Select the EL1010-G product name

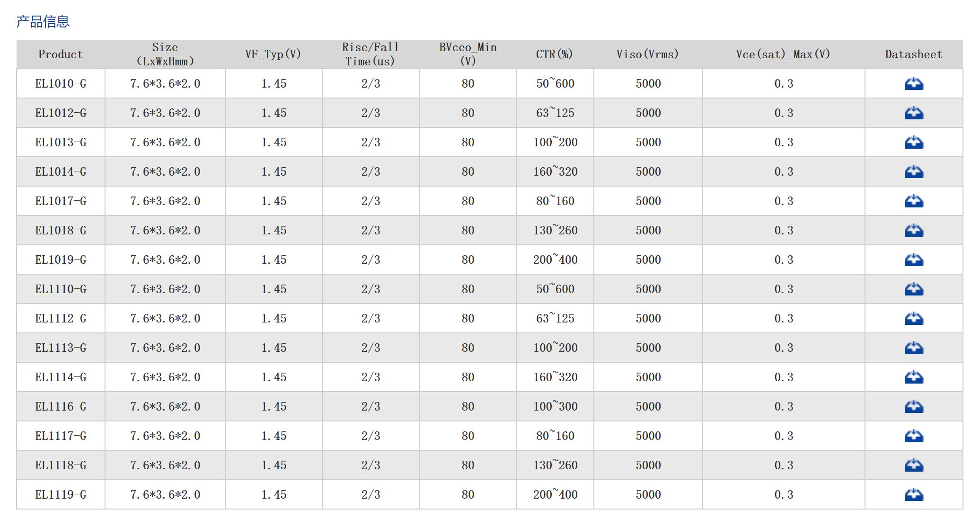point(61,84)
